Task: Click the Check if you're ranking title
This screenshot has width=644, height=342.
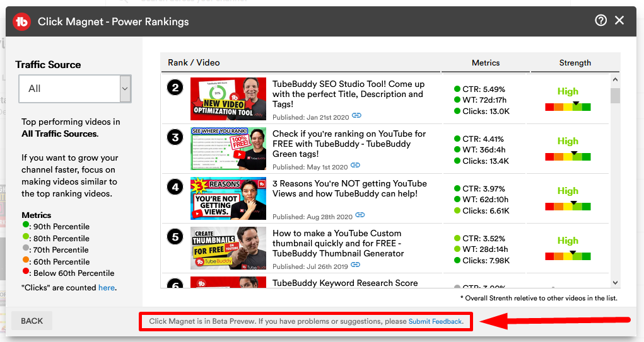Action: click(349, 144)
